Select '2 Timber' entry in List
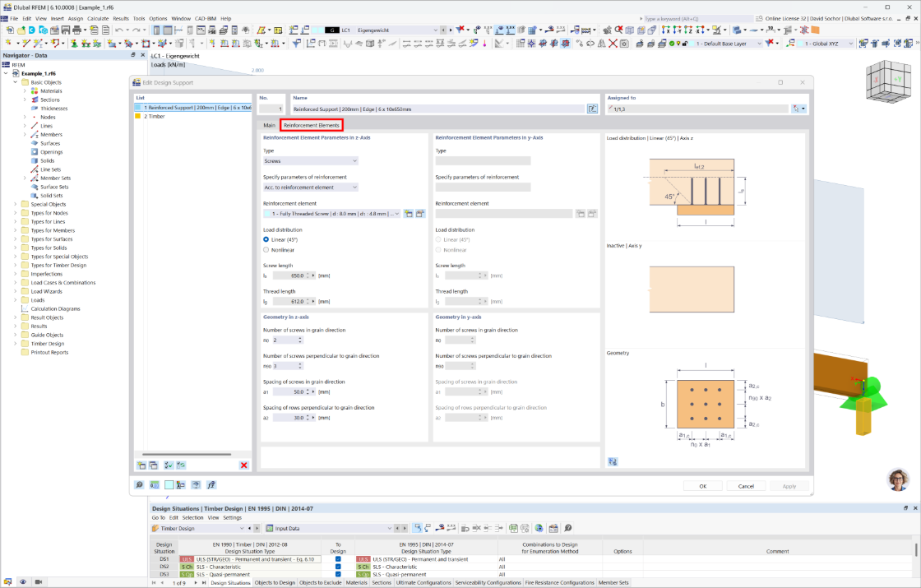 (192, 116)
